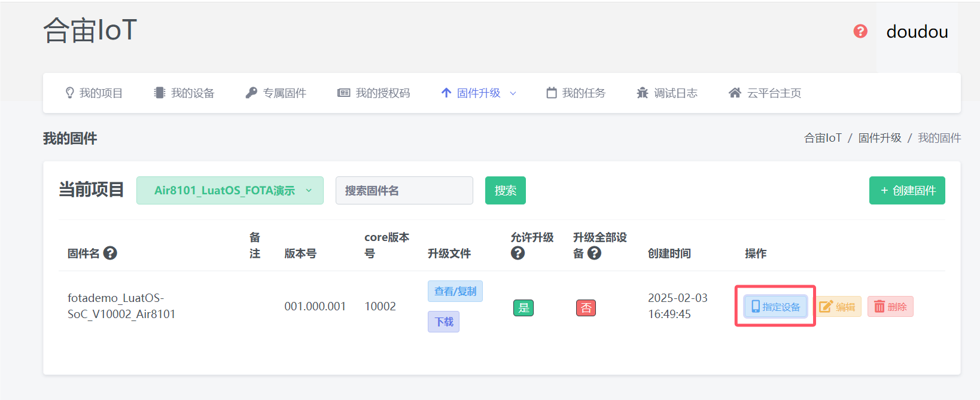Image resolution: width=980 pixels, height=400 pixels.
Task: Toggle the 是 allow-upgrade badge
Action: (x=524, y=308)
